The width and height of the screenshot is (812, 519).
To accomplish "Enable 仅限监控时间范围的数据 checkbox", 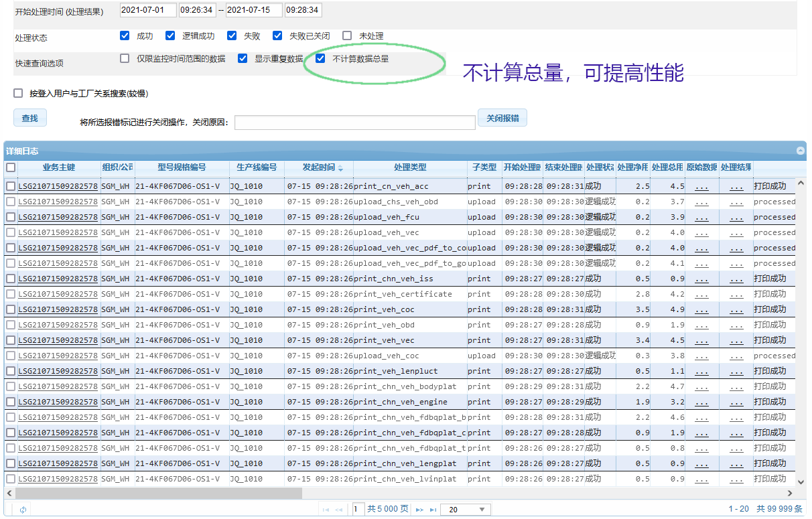I will pos(125,58).
